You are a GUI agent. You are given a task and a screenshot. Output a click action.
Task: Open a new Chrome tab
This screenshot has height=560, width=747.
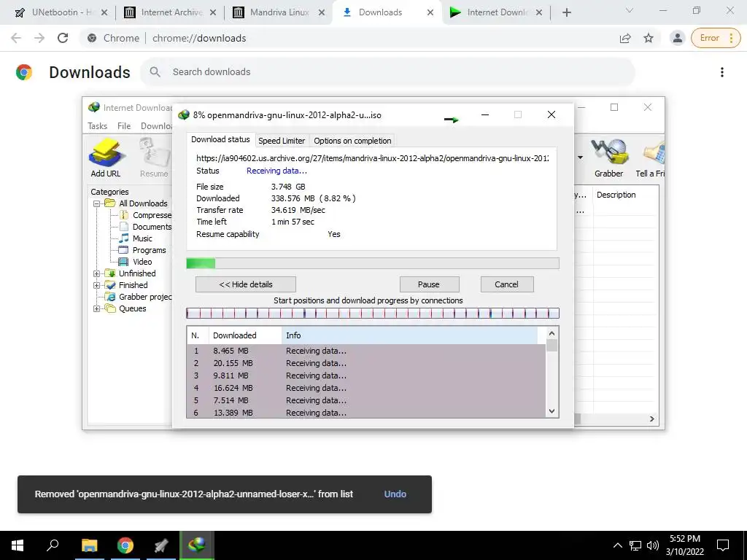(x=566, y=12)
